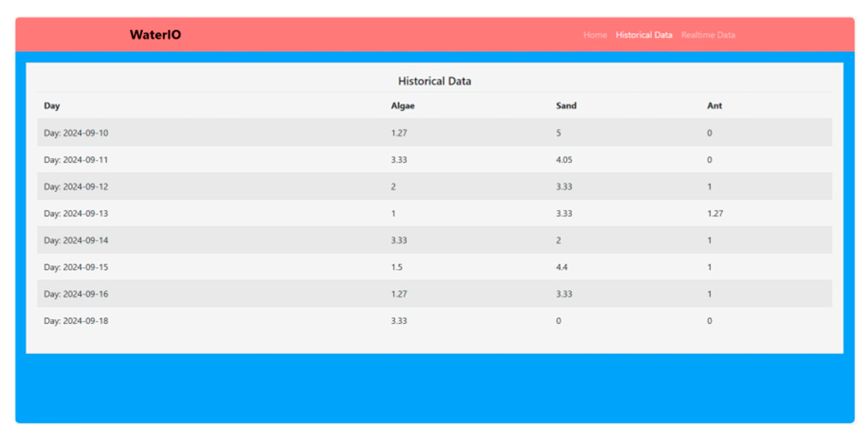
Task: Click the 2024-09-14 day cell
Action: click(x=76, y=240)
